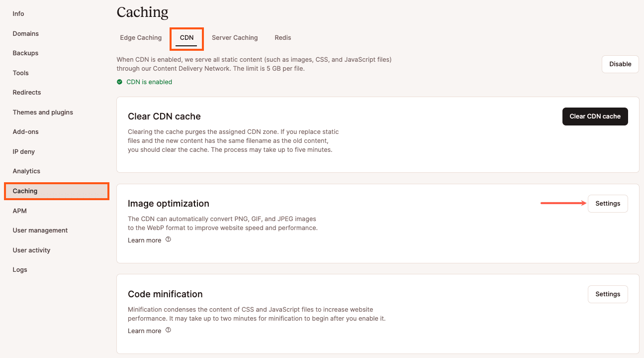This screenshot has width=644, height=358.
Task: Switch to the Server Caching tab
Action: tap(235, 38)
